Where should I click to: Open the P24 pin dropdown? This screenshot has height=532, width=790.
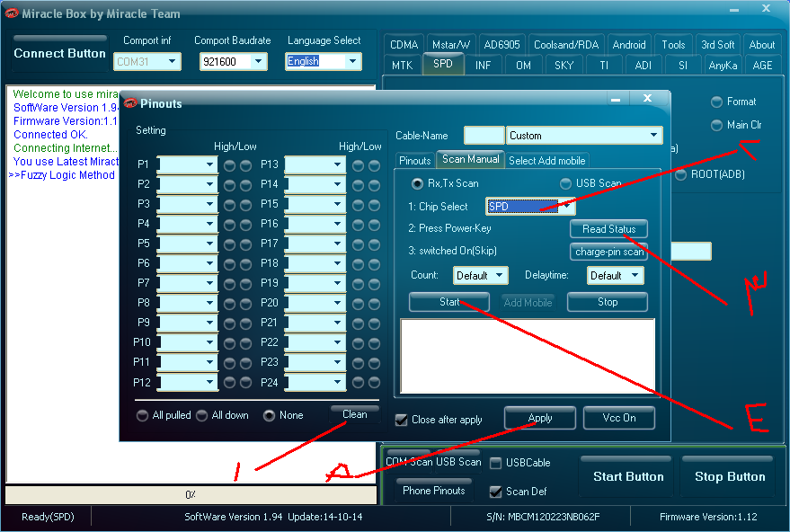tap(338, 382)
